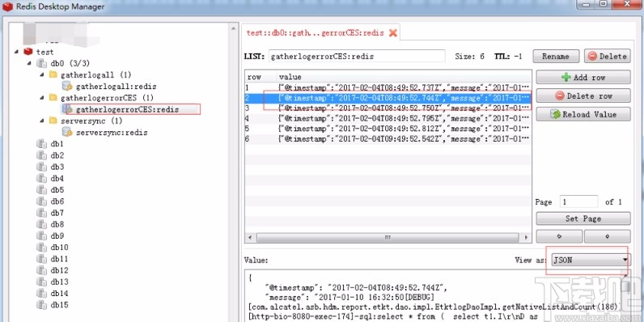The height and width of the screenshot is (322, 644).
Task: Click the Delete row button
Action: tap(583, 95)
